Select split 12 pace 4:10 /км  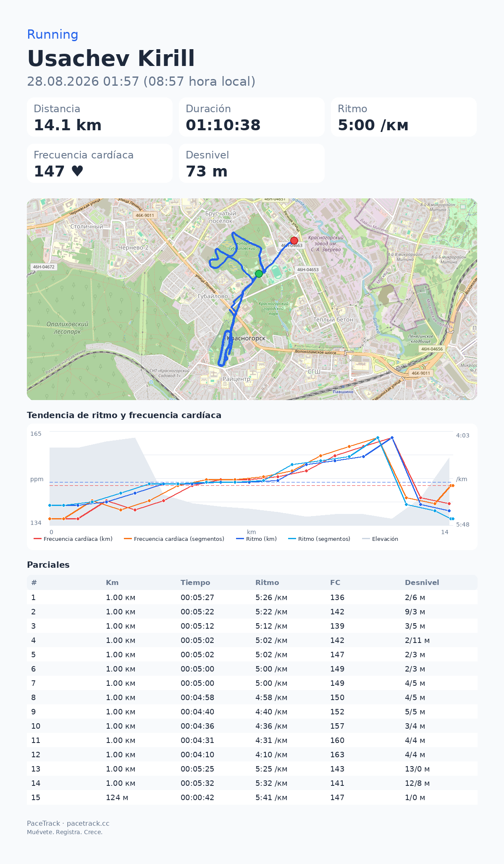coord(271,755)
